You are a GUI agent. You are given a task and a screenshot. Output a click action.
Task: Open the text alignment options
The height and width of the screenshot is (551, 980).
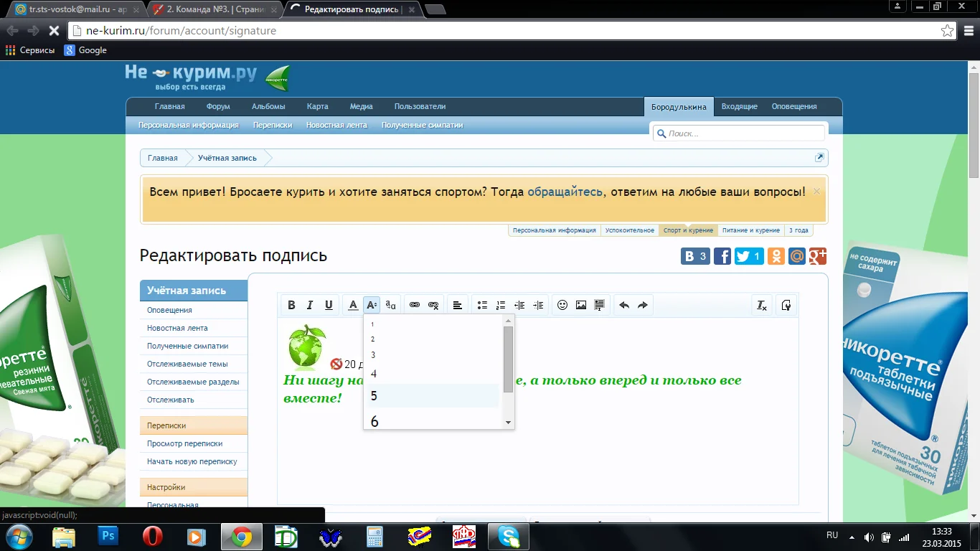(458, 305)
